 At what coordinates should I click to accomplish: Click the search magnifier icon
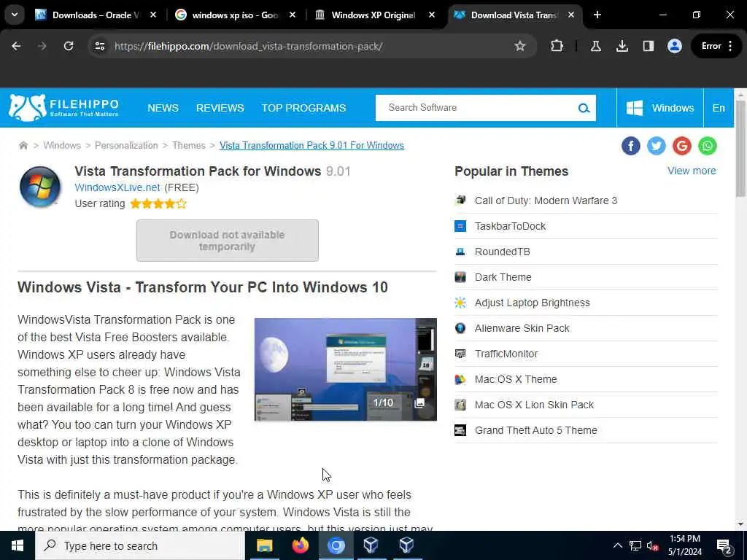[584, 108]
